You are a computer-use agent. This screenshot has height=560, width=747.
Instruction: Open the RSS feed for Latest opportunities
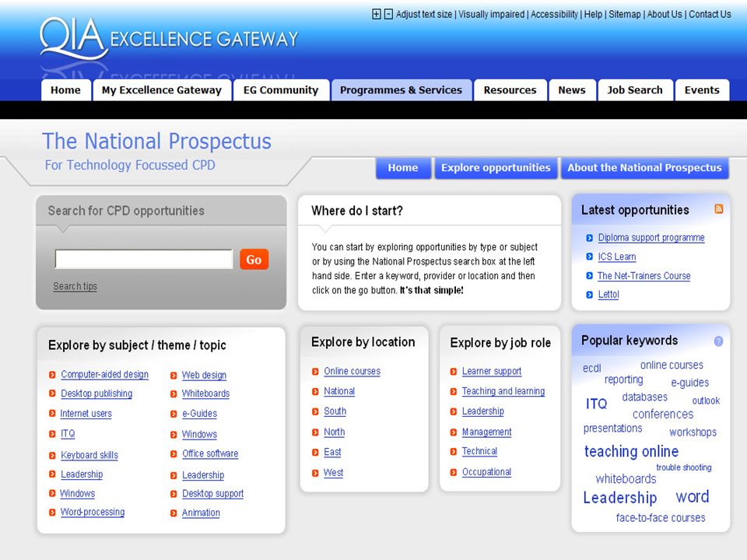(719, 208)
